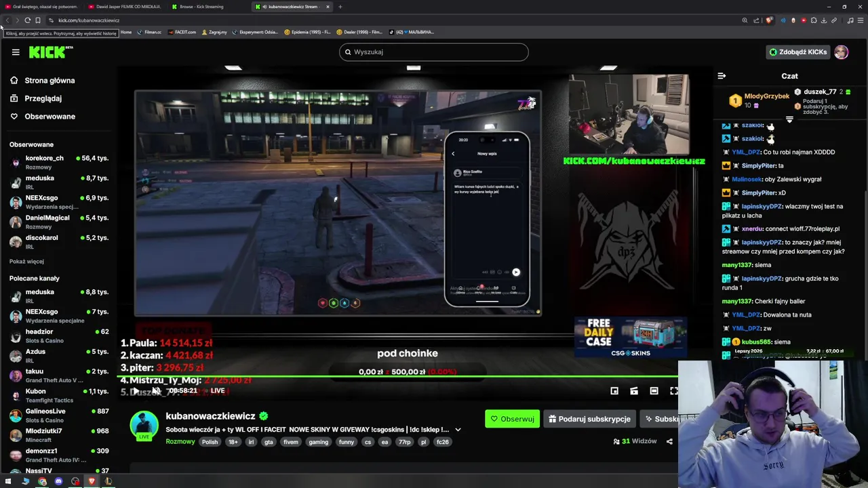Viewport: 868px width, 488px height.
Task: Click username SimplyPiter in chat message 'ta'
Action: pyautogui.click(x=758, y=166)
